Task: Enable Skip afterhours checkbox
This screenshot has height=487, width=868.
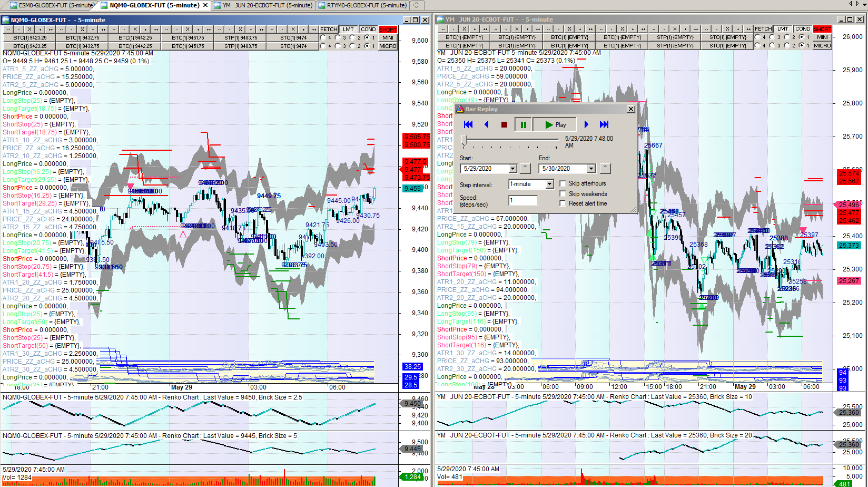Action: (563, 183)
